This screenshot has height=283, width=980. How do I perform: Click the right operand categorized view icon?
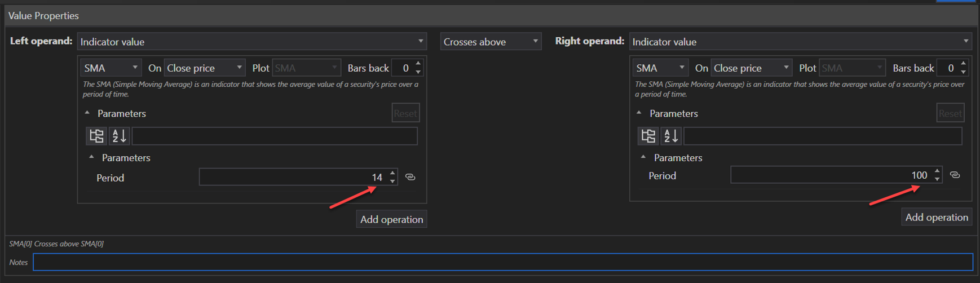(648, 136)
